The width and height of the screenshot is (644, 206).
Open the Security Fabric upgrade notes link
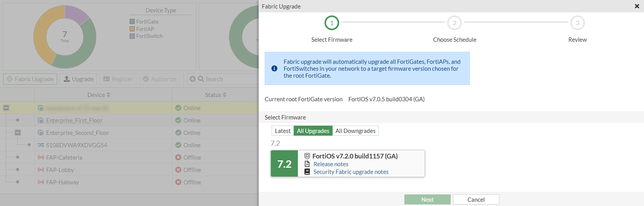(351, 172)
